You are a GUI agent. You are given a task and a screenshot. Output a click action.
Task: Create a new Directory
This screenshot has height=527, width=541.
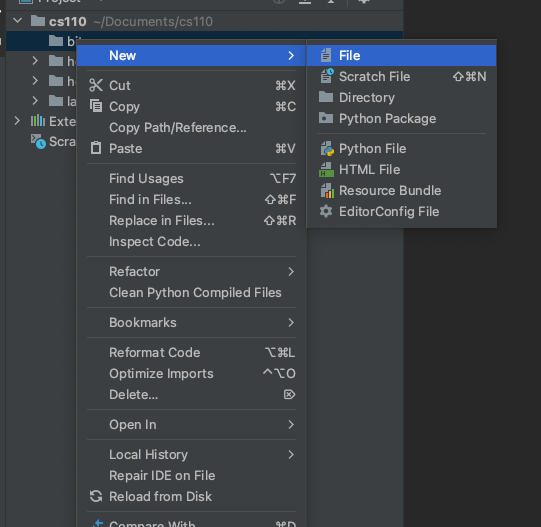401,98
